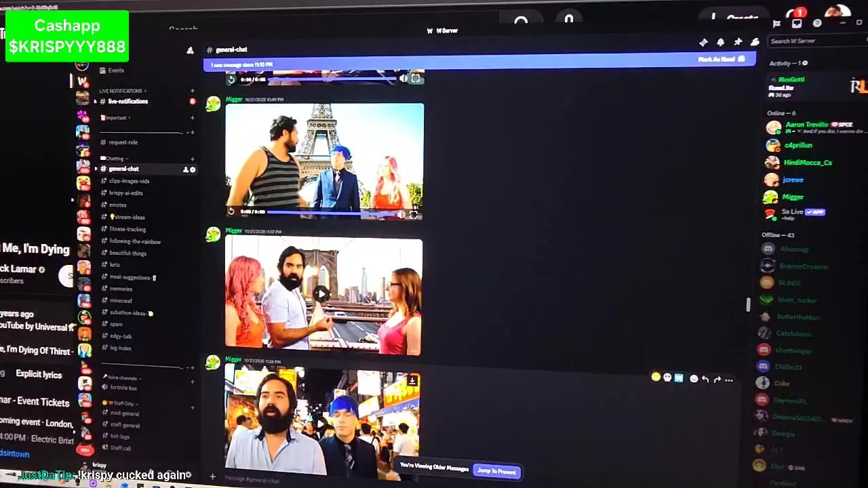Image resolution: width=868 pixels, height=488 pixels.
Task: Select the general-chat channel
Action: tap(123, 169)
